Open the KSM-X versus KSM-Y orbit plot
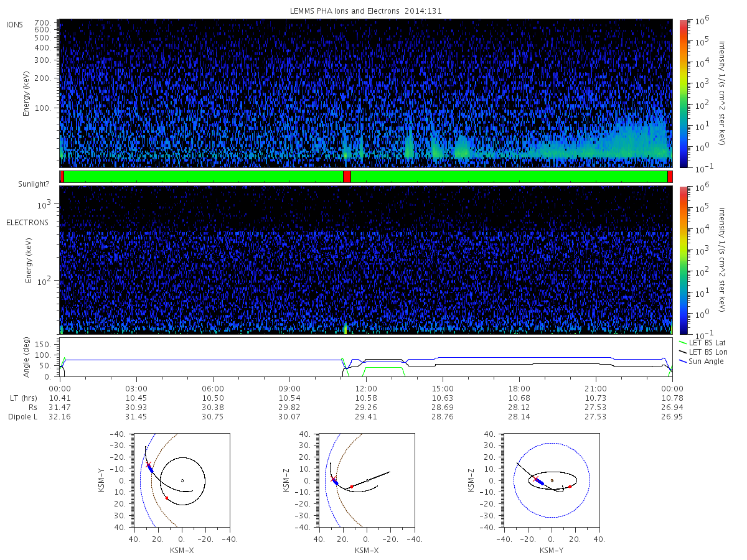This screenshot has height=560, width=747. 181,480
